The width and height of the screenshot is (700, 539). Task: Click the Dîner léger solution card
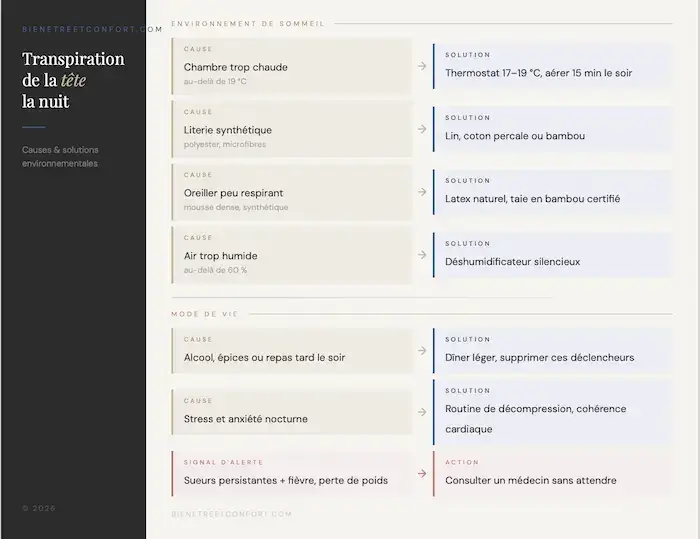click(x=552, y=351)
